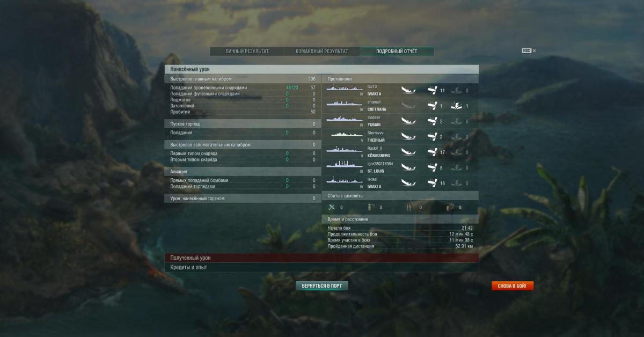The width and height of the screenshot is (644, 337).
Task: Collapse the Нанесённый урон section header
Action: click(321, 69)
